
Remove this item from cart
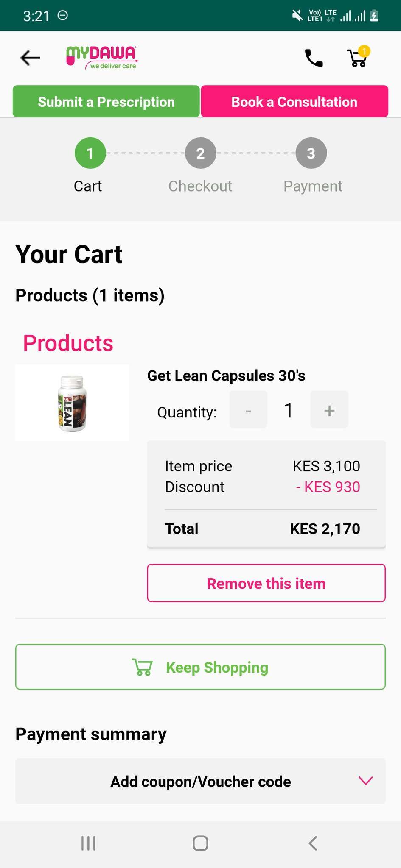pos(266,583)
